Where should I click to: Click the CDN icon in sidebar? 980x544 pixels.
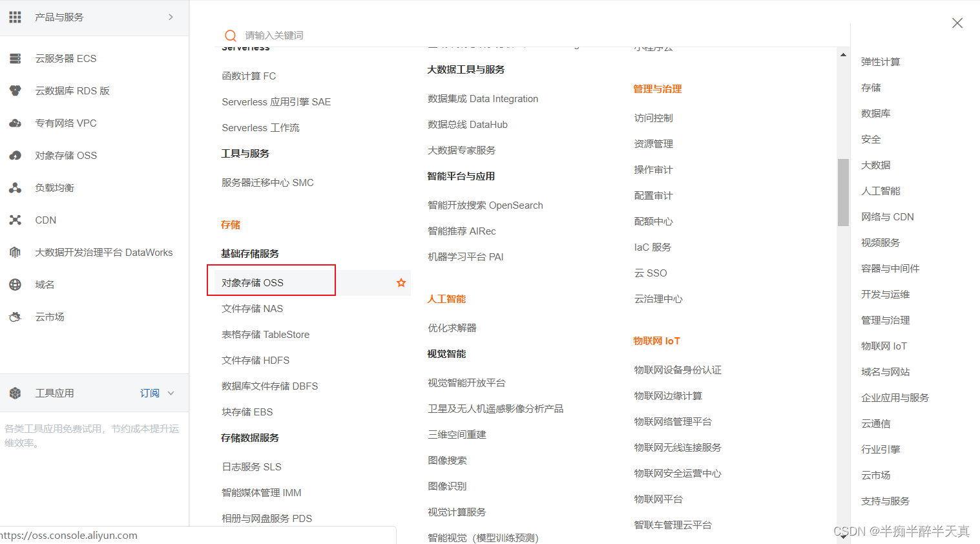tap(15, 220)
